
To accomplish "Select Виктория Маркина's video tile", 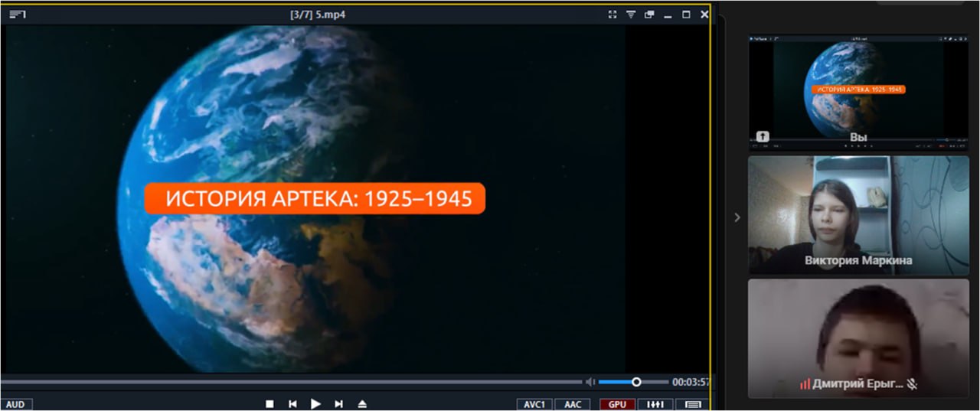I will point(858,214).
